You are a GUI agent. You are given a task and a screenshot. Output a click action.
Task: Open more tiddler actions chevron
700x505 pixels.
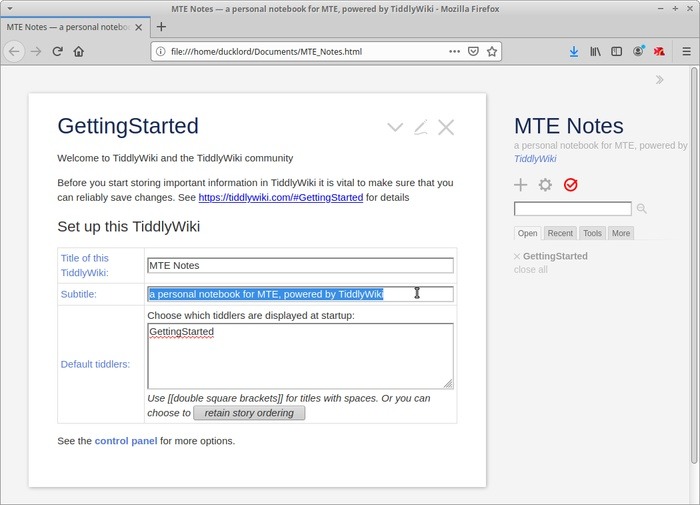coord(395,127)
